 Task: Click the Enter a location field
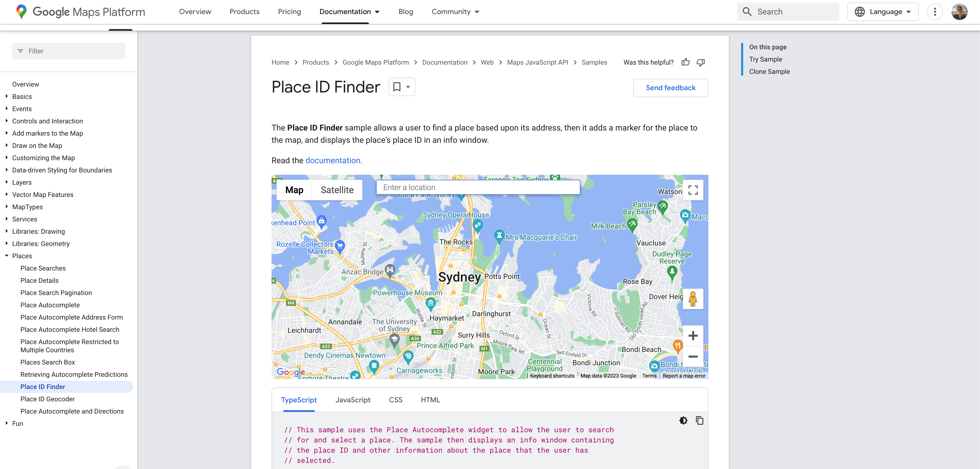(478, 188)
